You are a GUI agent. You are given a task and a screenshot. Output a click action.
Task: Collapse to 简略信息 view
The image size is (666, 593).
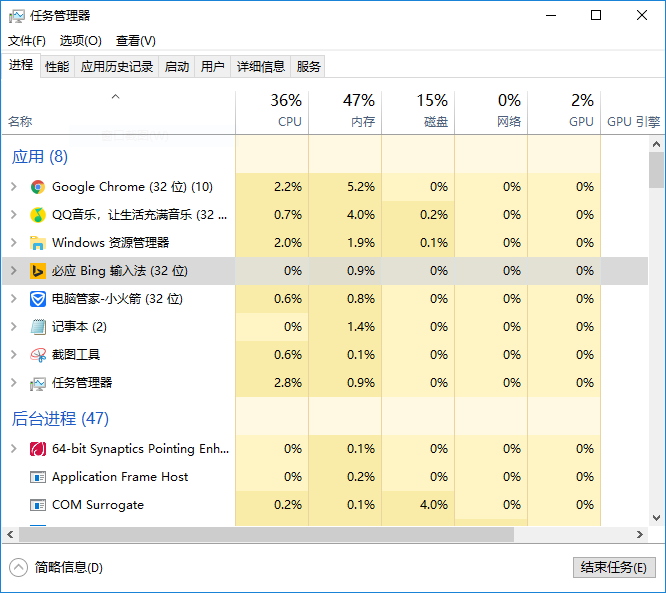point(60,567)
